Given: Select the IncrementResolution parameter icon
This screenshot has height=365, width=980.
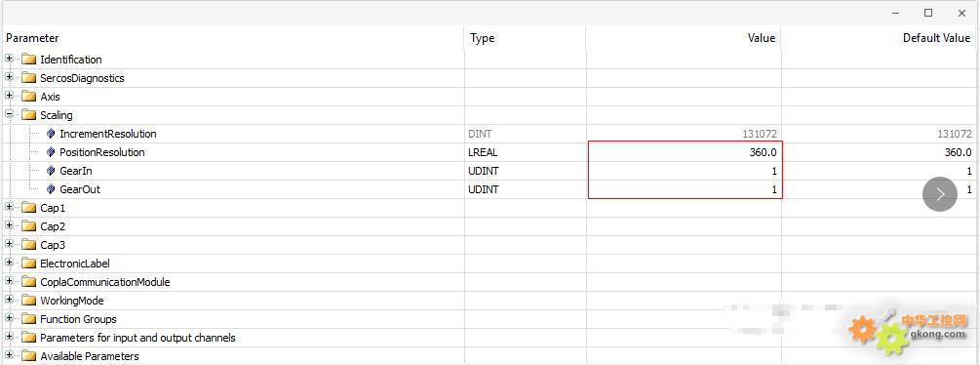Looking at the screenshot, I should coord(52,134).
